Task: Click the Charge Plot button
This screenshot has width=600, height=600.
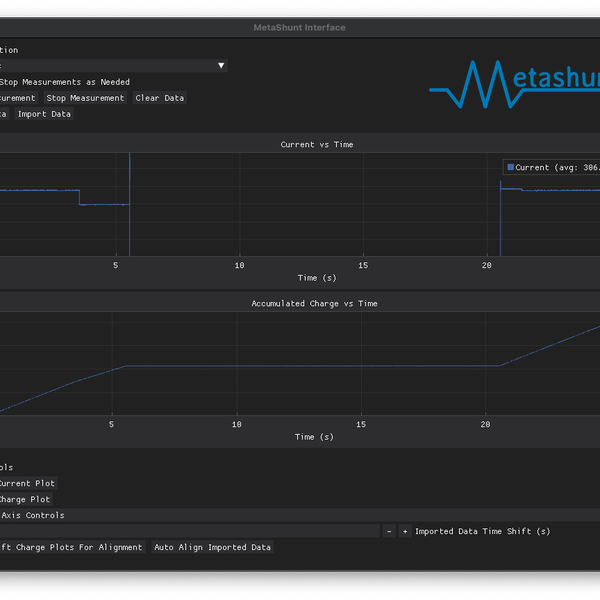Action: click(x=25, y=499)
